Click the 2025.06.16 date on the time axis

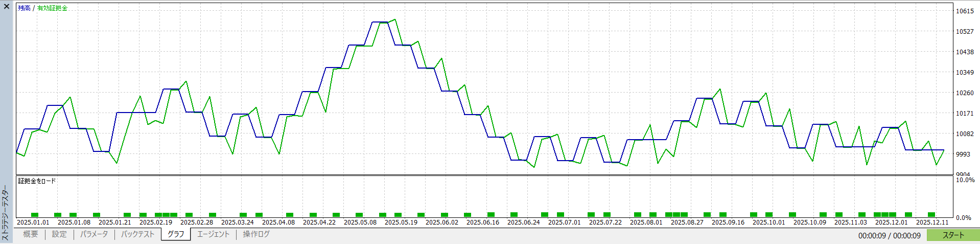coord(483,223)
